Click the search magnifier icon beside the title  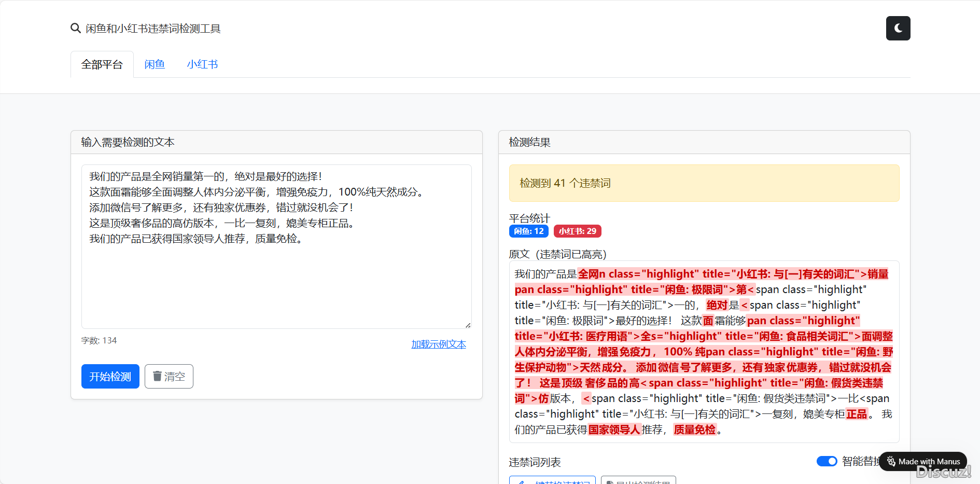click(x=76, y=28)
